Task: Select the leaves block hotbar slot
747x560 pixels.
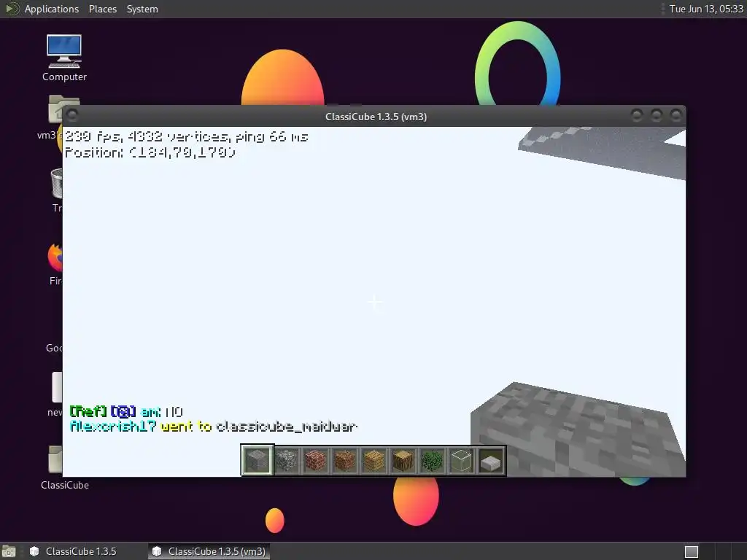Action: click(x=432, y=461)
